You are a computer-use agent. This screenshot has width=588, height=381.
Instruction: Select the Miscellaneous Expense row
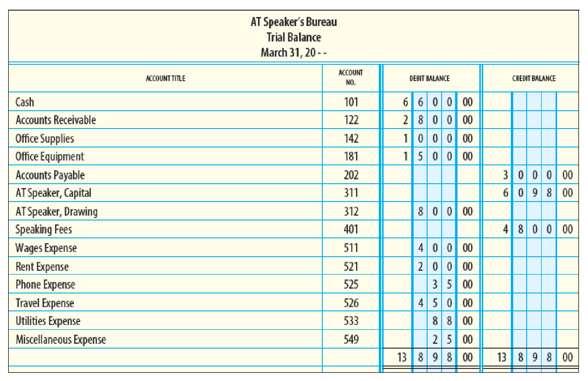tap(294, 341)
